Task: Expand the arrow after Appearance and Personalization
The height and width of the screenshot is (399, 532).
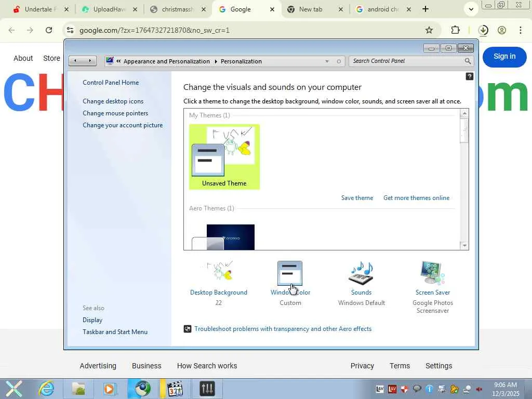Action: 216,61
